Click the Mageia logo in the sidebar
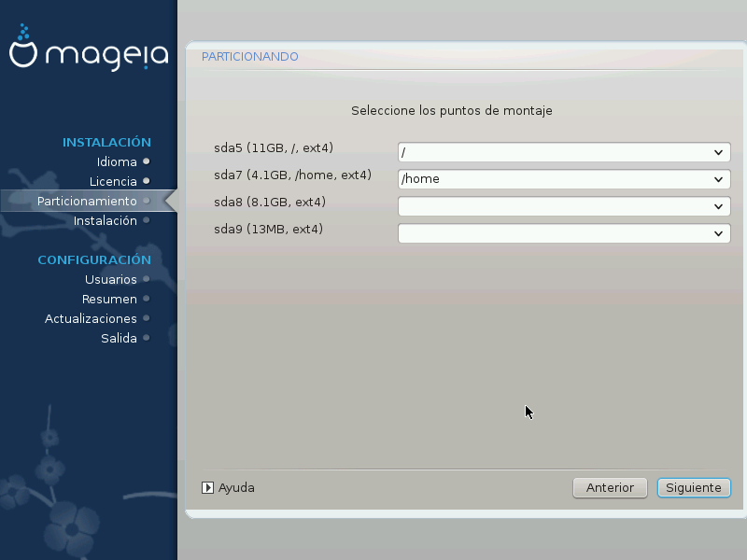 pos(88,51)
